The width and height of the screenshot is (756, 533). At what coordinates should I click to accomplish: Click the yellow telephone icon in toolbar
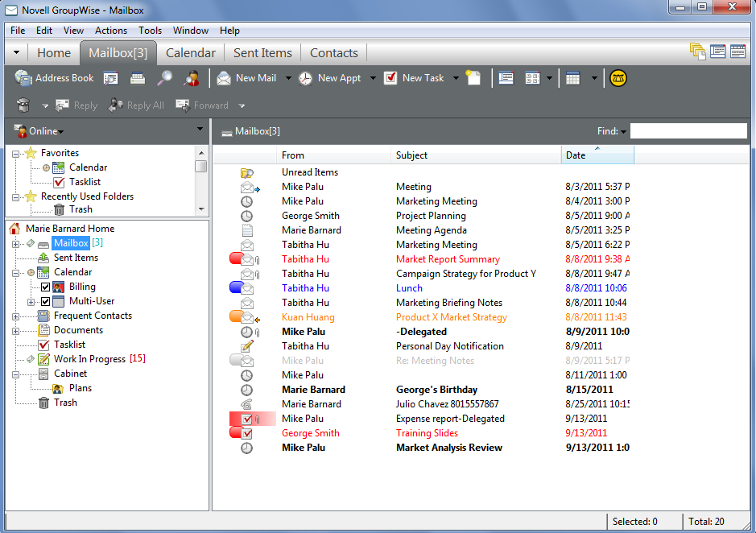tap(618, 78)
